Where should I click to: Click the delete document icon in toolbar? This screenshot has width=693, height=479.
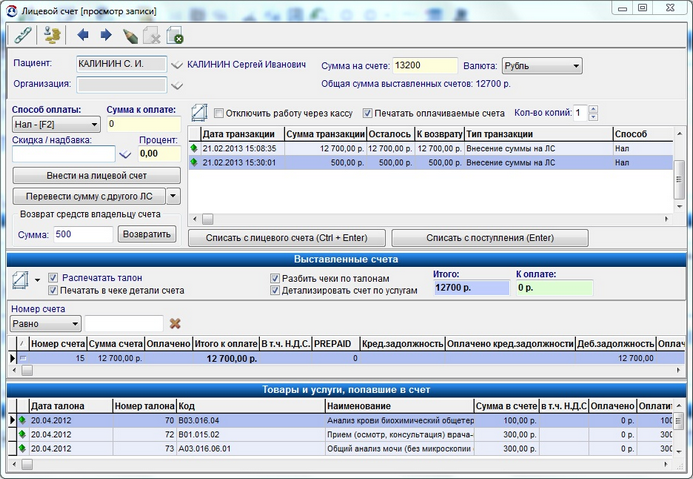coord(152,36)
